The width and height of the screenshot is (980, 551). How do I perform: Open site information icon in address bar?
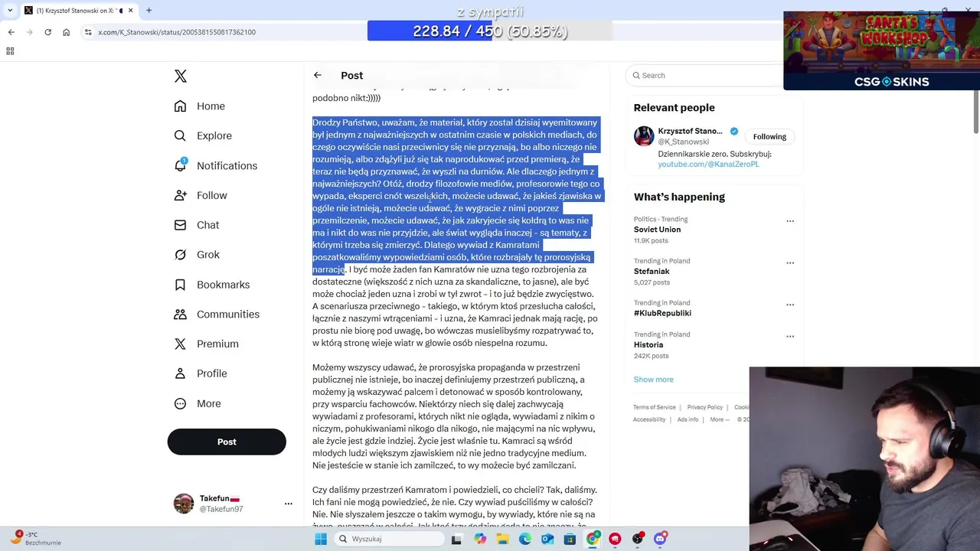pyautogui.click(x=88, y=32)
